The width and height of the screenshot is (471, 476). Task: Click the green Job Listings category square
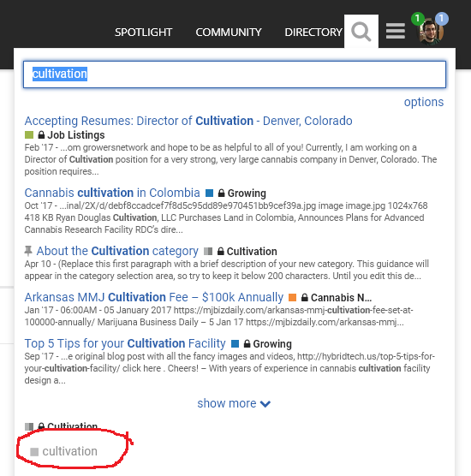click(x=29, y=134)
